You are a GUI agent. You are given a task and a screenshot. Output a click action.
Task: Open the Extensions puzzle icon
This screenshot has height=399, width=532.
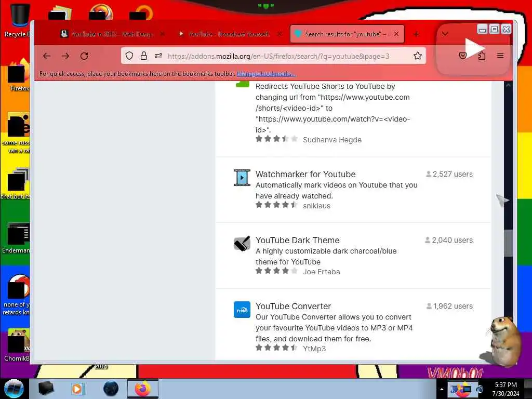click(482, 56)
